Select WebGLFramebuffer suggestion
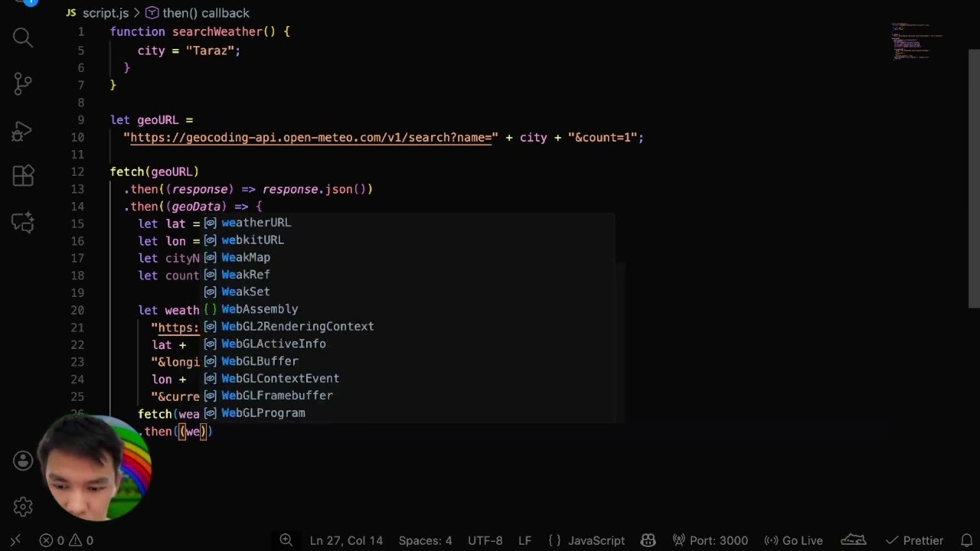 point(408,396)
